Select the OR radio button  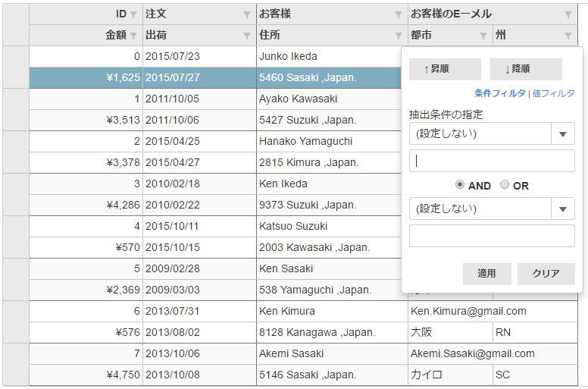tap(505, 185)
